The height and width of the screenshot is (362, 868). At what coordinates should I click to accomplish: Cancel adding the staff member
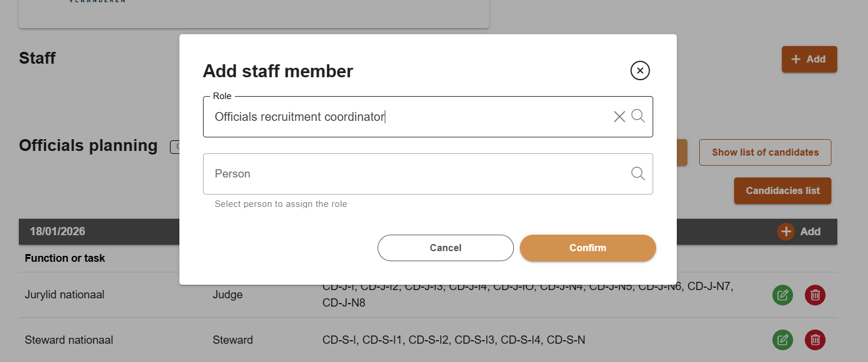click(x=446, y=248)
